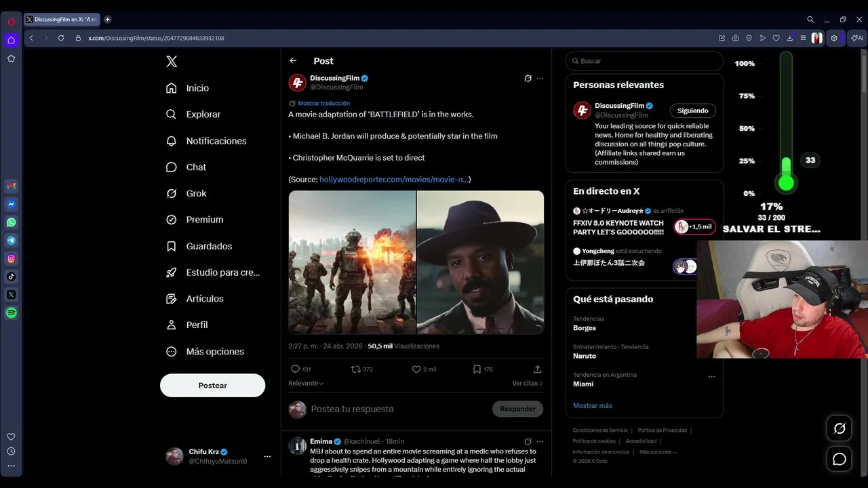Screen dimensions: 868x488
Task: Open the image of man in hat
Action: 480,262
